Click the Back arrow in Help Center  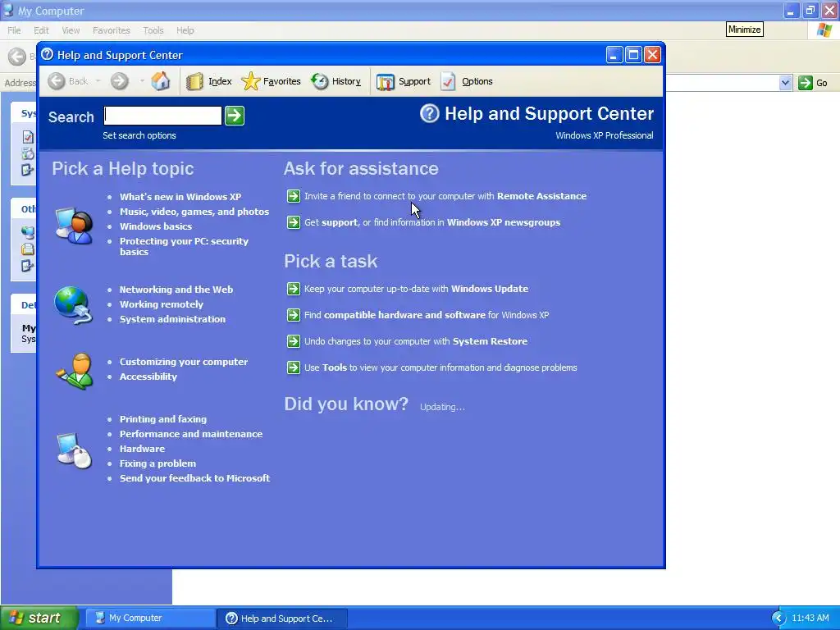[x=57, y=81]
